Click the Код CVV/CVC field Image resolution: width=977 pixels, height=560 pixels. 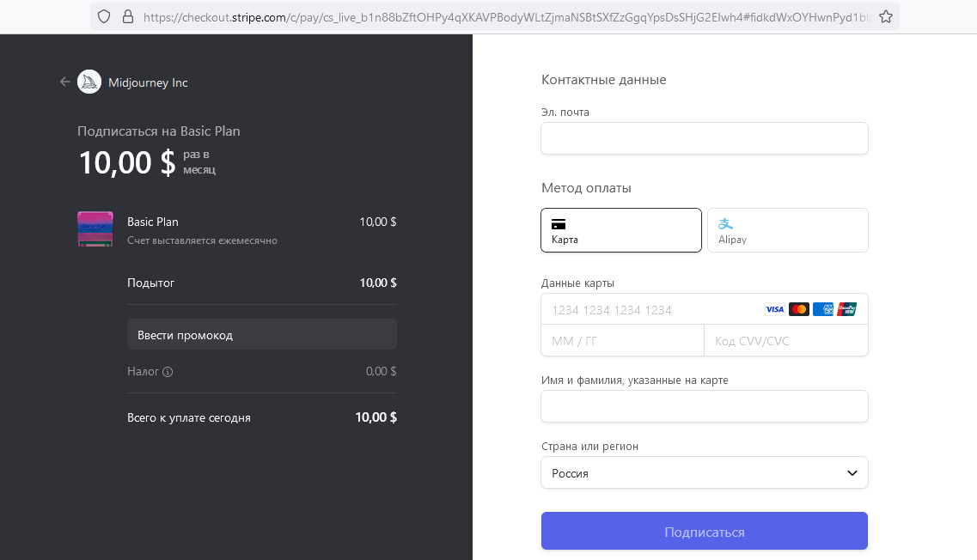coord(785,341)
